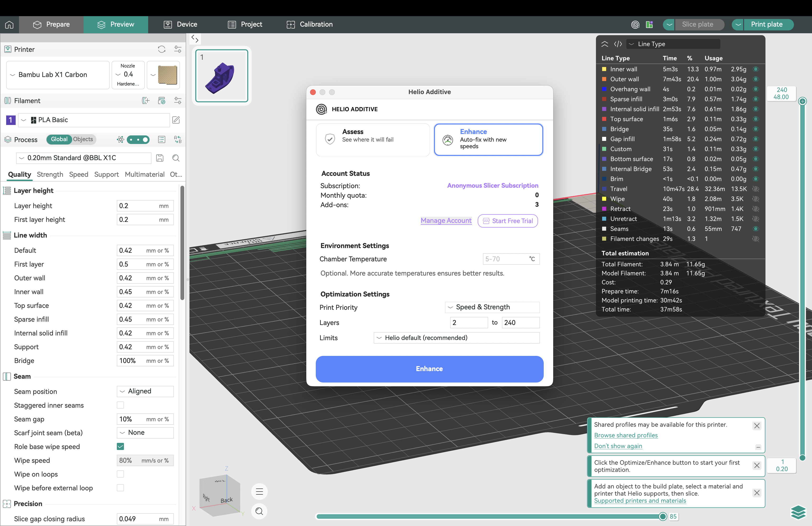Open the Seam position Aligned dropdown
812x526 pixels.
click(x=145, y=391)
